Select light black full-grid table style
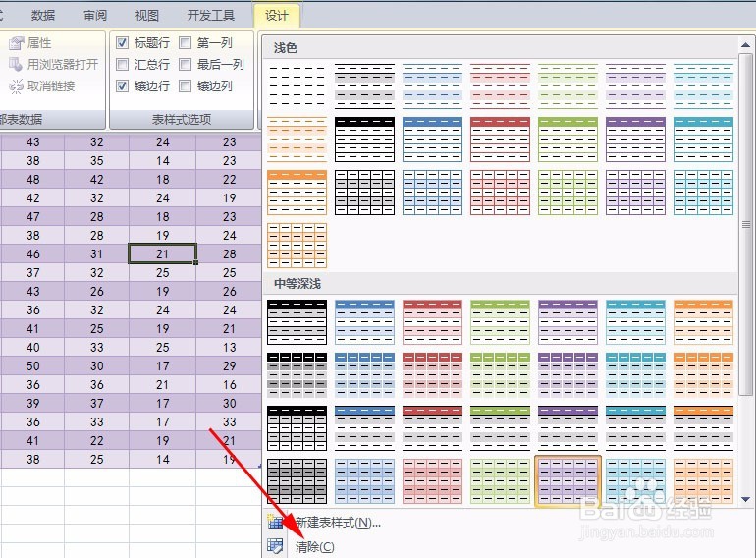Viewport: 756px width, 558px height. (364, 193)
